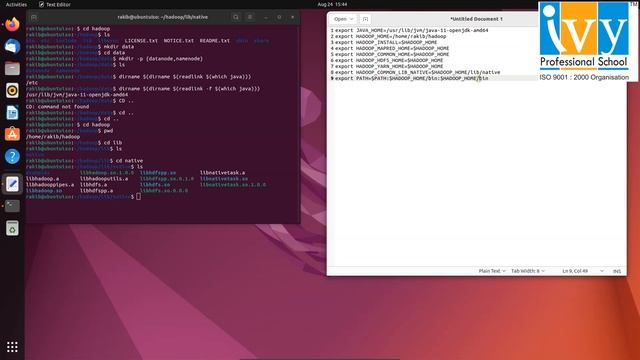640x360 pixels.
Task: Click the line 7 HADOOP_YARN_HOME export
Action: click(389, 66)
